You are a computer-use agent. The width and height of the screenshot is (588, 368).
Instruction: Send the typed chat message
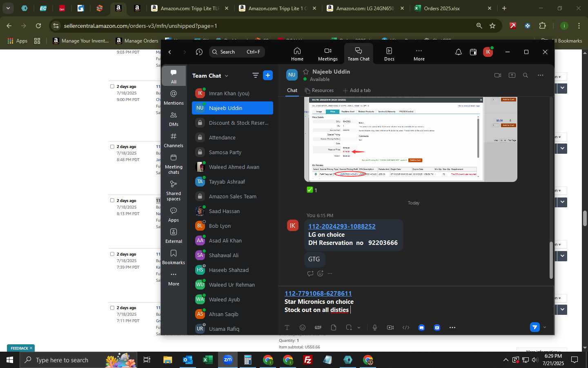[535, 327]
